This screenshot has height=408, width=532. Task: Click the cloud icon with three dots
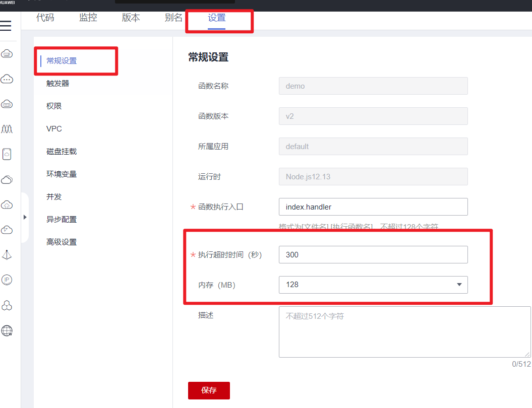click(x=7, y=79)
